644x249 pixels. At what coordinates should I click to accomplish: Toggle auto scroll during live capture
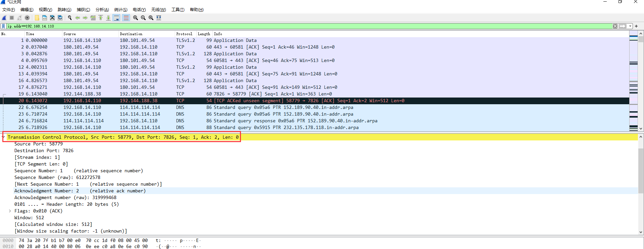[116, 18]
